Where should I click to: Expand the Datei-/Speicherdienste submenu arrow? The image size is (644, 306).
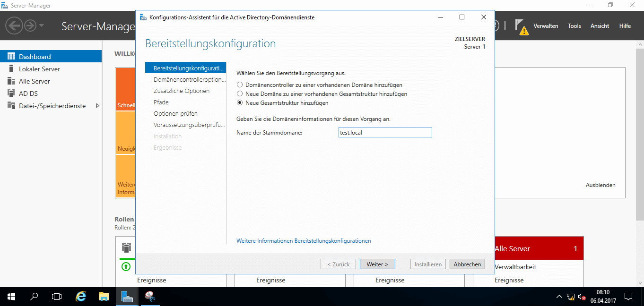coord(98,106)
